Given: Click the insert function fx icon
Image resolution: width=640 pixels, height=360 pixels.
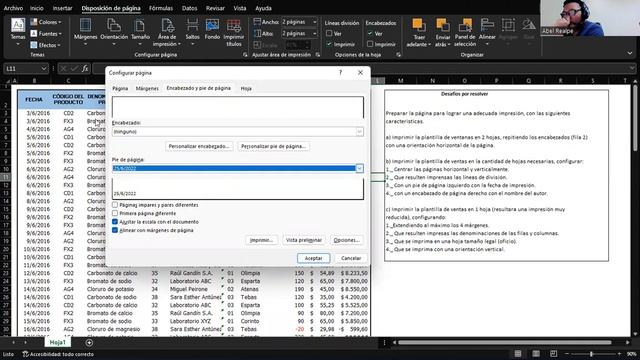Looking at the screenshot, I should point(85,69).
